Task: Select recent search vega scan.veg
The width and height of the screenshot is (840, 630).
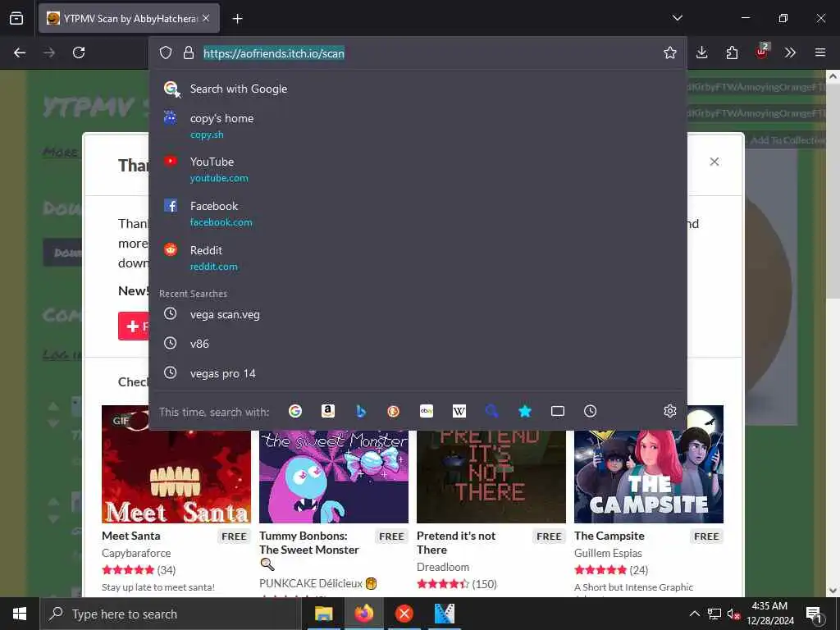Action: pyautogui.click(x=418, y=314)
